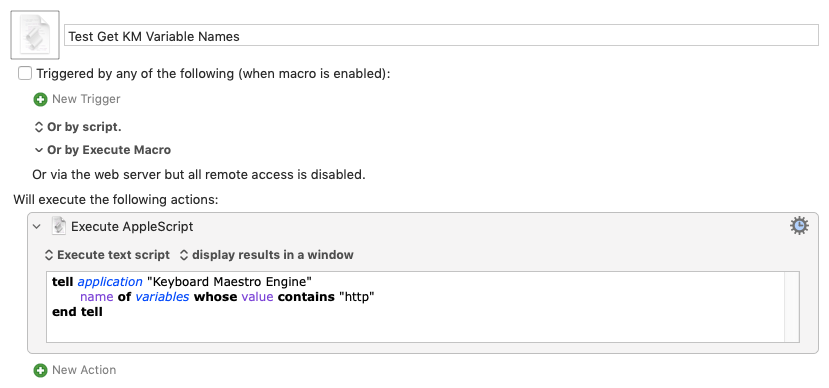This screenshot has width=829, height=388.
Task: Collapse the 'Or by Execute Macro' section
Action: (39, 150)
